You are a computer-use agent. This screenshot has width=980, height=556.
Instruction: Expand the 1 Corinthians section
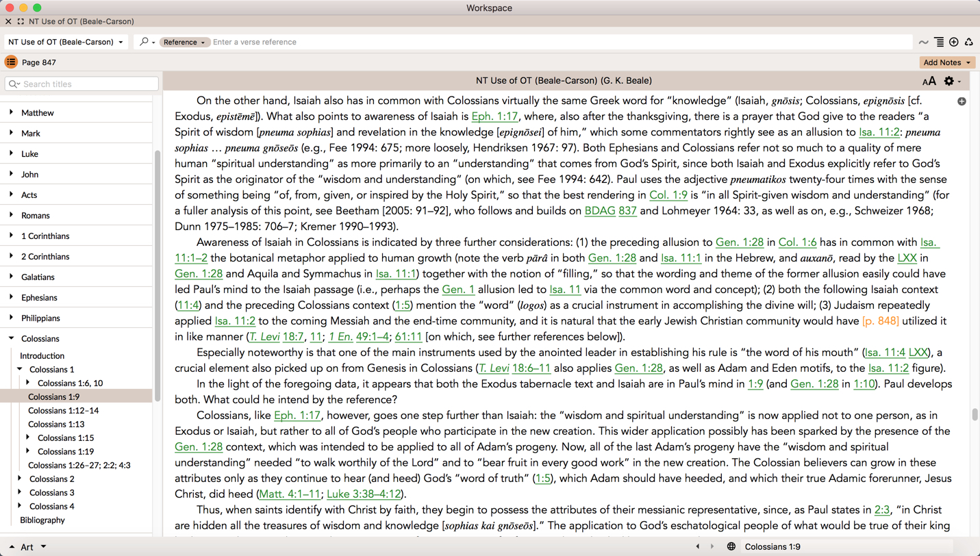click(x=11, y=236)
